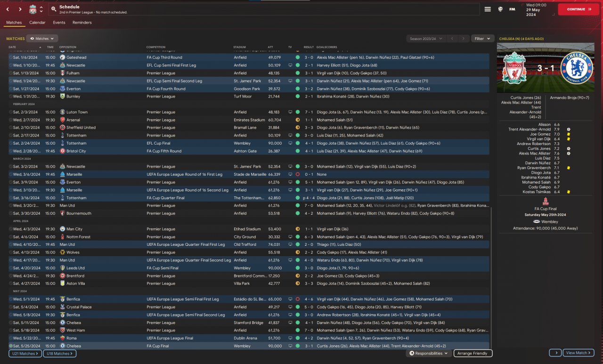Toggle reminder circle for Gateshead match row
Viewport: 603px width, 364px height.
11,57
